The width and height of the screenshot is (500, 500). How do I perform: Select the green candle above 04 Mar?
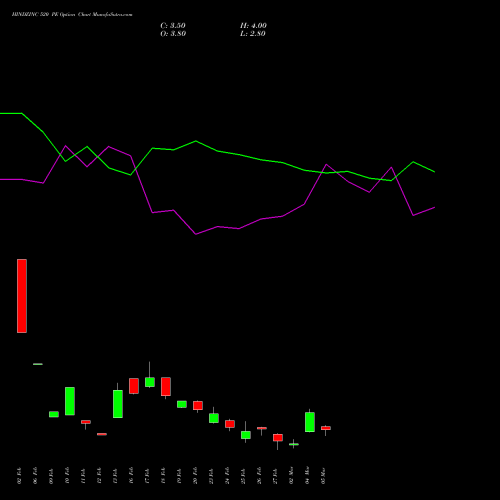click(x=310, y=422)
